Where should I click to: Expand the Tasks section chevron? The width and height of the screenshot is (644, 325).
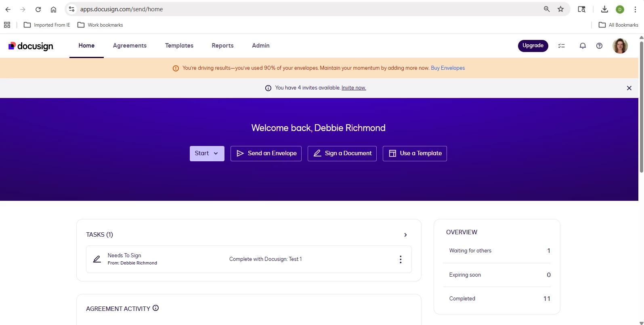coord(405,235)
